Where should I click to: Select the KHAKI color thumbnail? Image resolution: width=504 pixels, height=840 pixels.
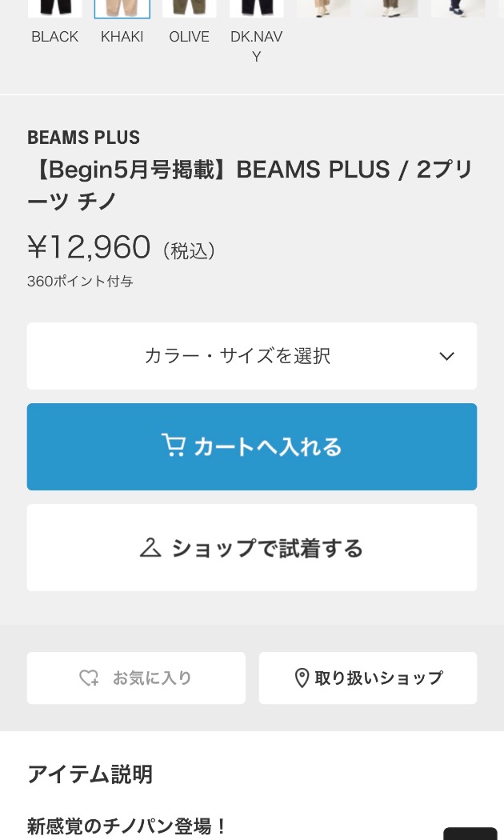pos(122,9)
